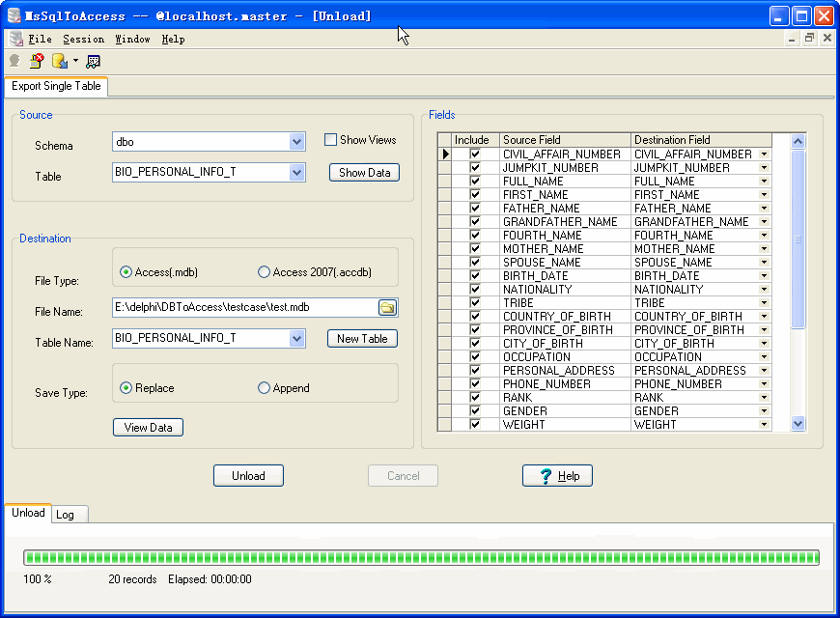Click the File Name input field
Image resolution: width=840 pixels, height=618 pixels.
245,308
